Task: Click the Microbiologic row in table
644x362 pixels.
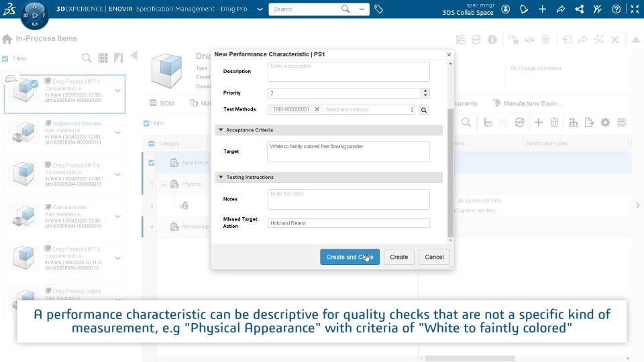Action: [x=196, y=227]
